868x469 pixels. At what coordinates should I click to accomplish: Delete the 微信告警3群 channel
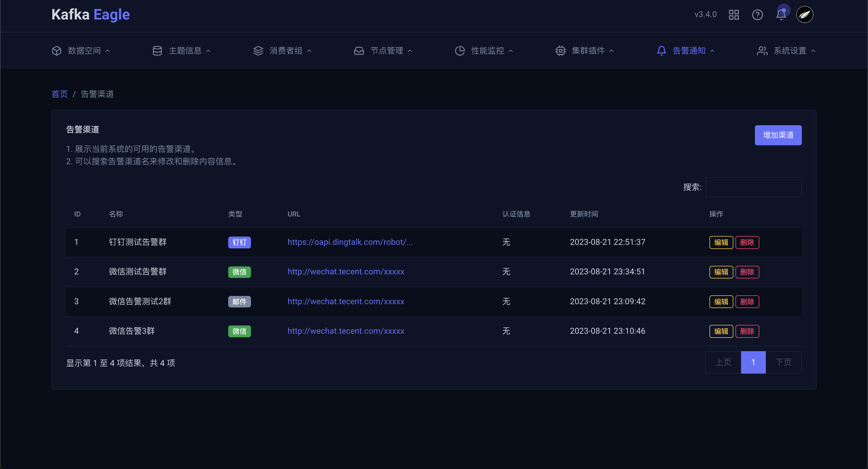747,331
